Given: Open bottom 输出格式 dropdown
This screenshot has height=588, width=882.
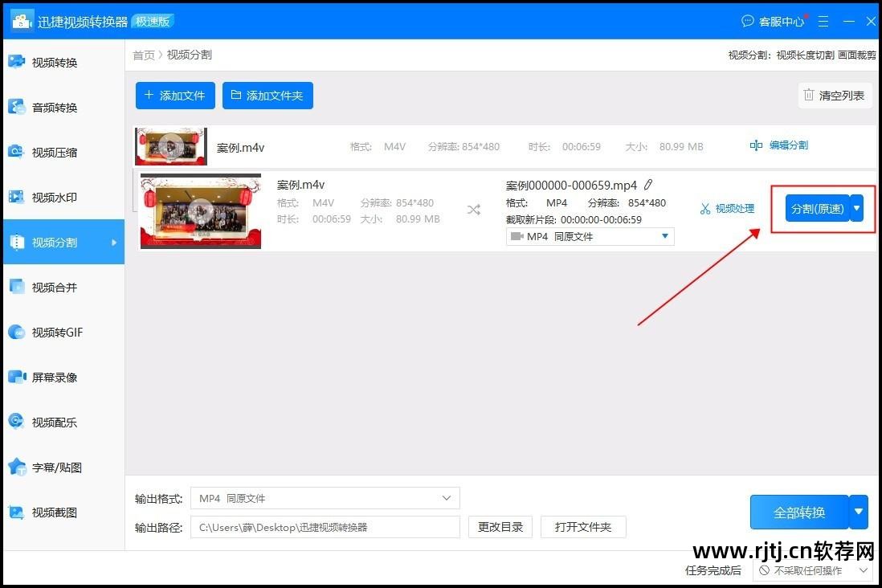Looking at the screenshot, I should [x=325, y=498].
